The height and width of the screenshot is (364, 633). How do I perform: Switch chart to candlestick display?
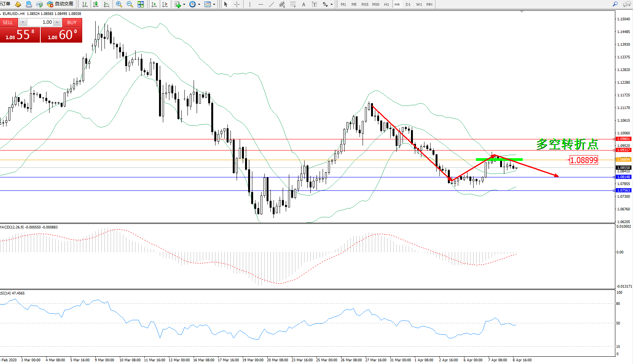click(x=96, y=4)
